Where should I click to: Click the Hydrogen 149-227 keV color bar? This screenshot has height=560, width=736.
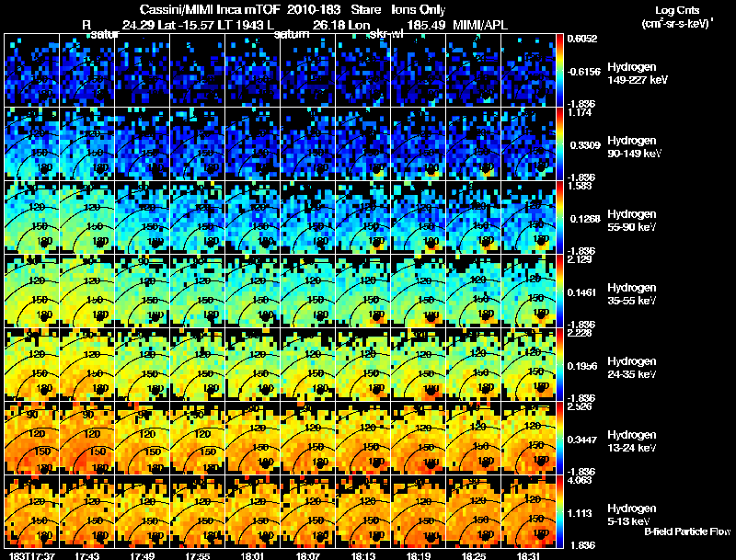point(559,71)
